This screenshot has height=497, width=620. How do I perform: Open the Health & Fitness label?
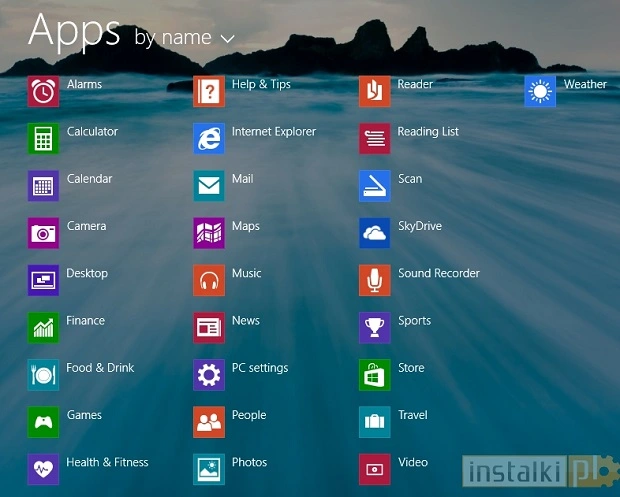click(x=107, y=462)
